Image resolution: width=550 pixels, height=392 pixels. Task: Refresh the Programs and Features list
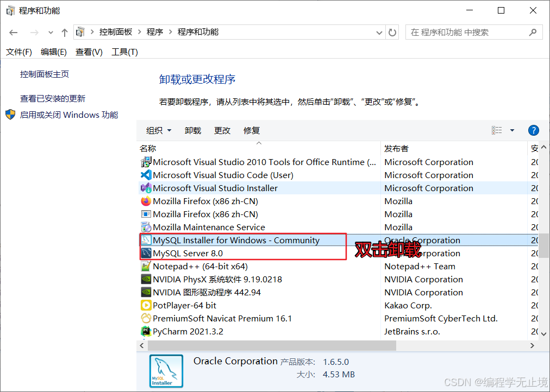click(392, 33)
